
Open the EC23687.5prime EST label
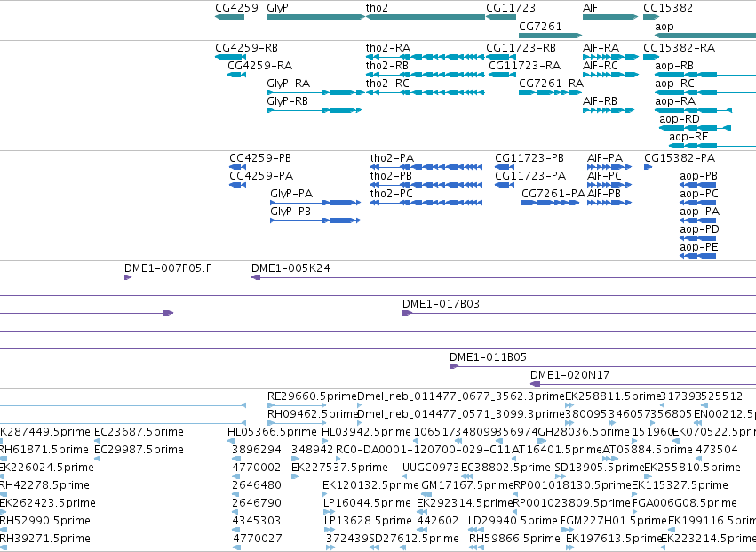pyautogui.click(x=139, y=432)
